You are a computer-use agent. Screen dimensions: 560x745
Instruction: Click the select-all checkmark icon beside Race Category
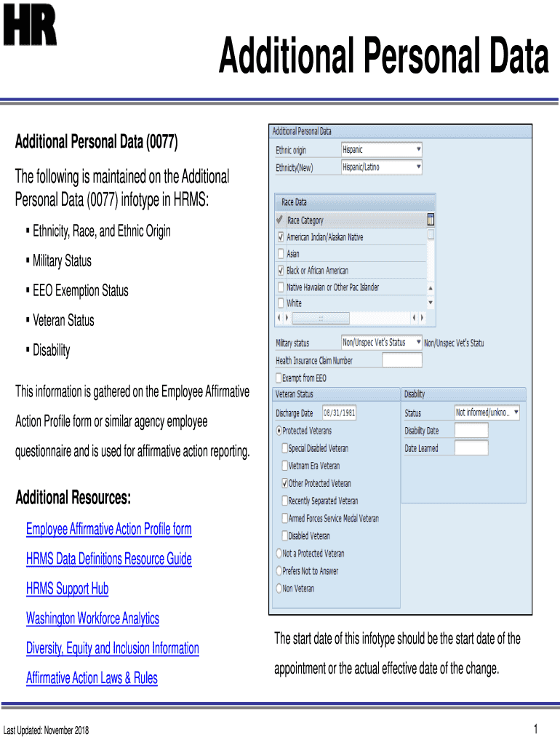coord(280,220)
